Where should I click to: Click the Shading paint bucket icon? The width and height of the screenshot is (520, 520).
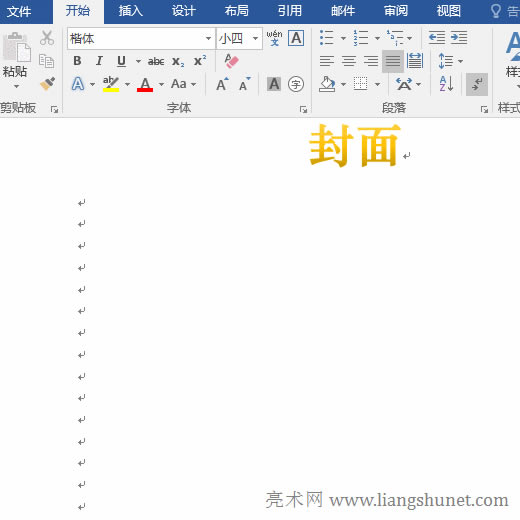[x=327, y=84]
